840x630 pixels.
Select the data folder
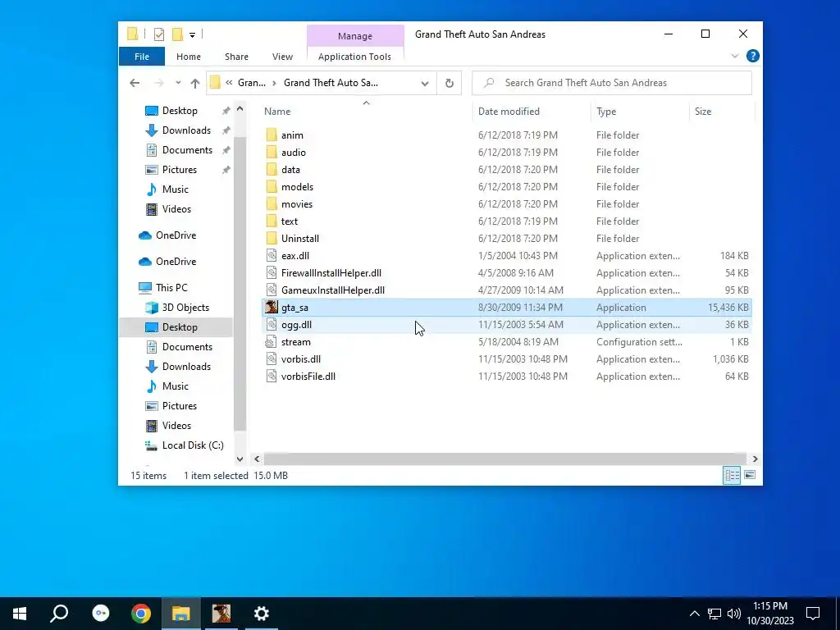(x=290, y=170)
